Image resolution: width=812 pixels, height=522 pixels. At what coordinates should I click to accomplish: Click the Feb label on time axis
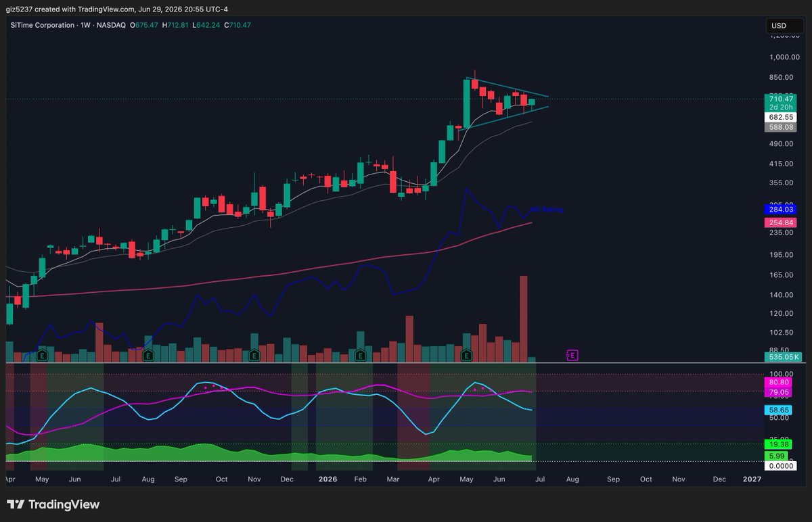pyautogui.click(x=360, y=479)
